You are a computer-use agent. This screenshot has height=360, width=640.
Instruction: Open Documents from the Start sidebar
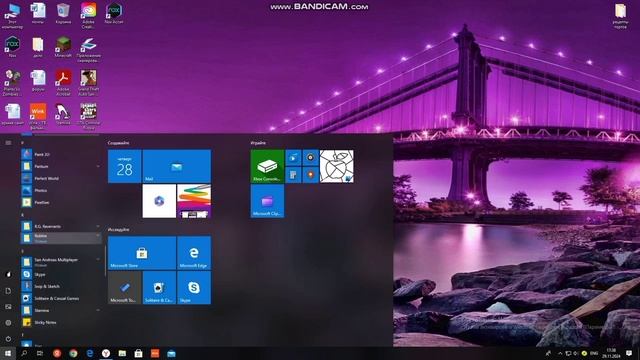tap(8, 291)
